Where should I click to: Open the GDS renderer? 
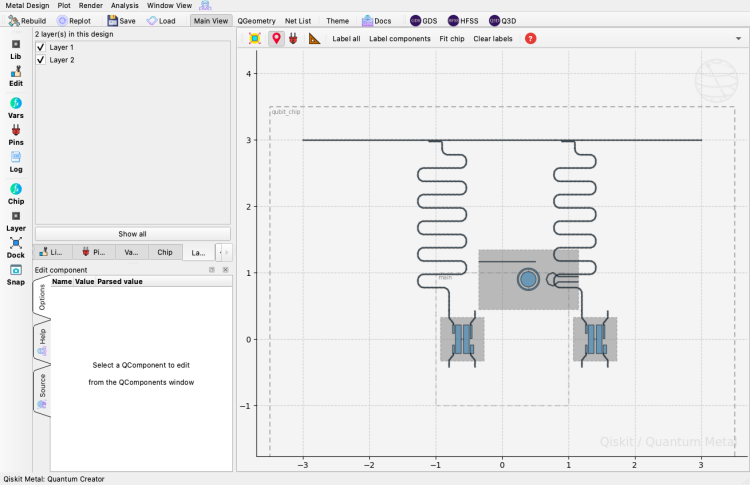(424, 21)
